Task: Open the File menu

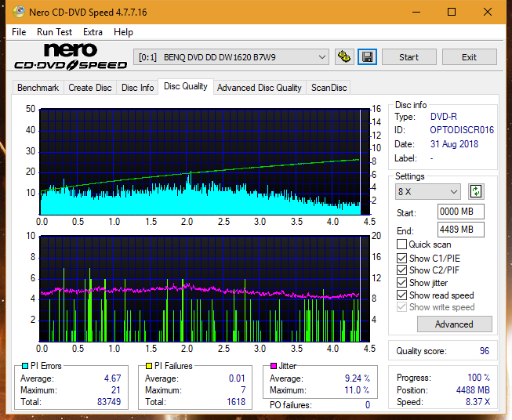Action: [19, 32]
